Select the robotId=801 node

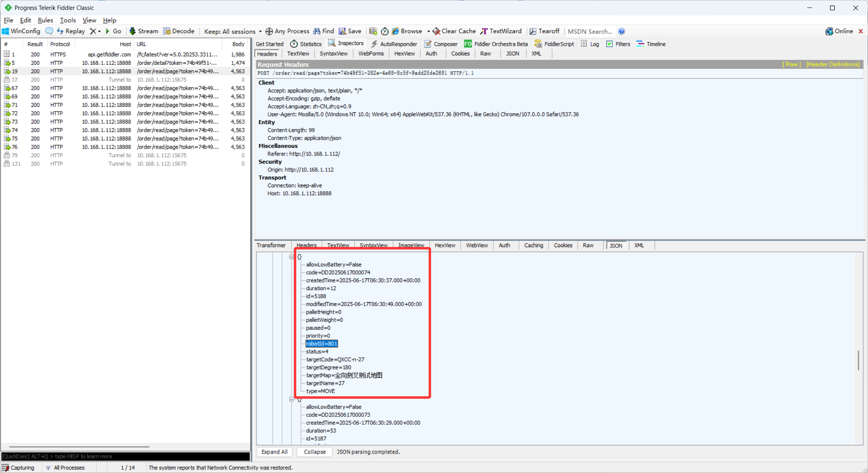coord(322,344)
